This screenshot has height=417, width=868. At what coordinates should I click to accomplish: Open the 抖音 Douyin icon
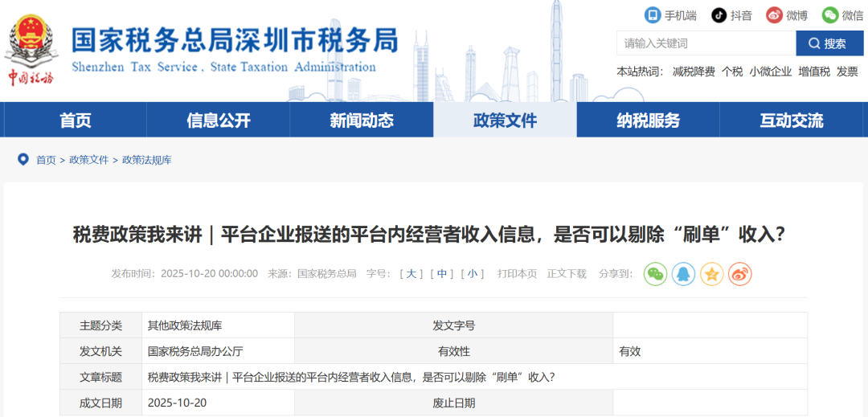tap(719, 15)
